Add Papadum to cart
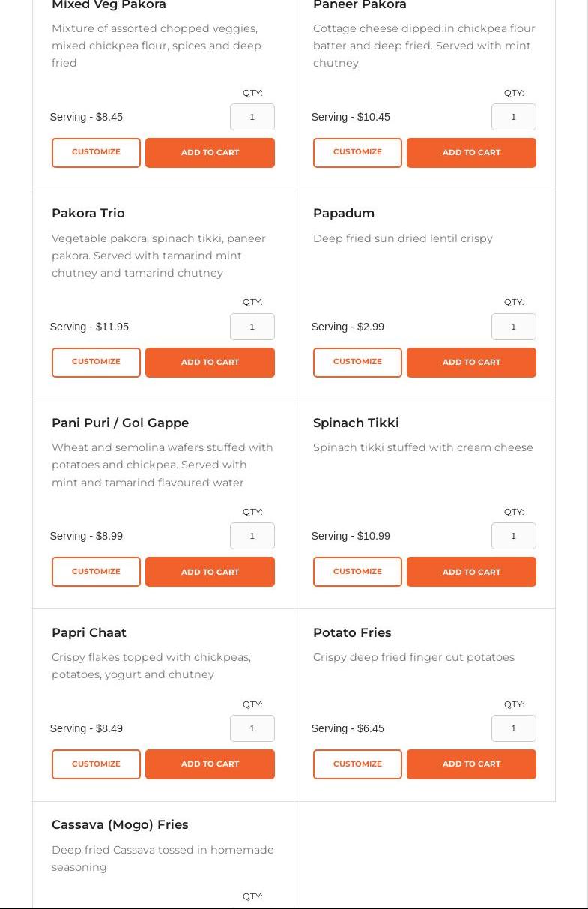Image resolution: width=588 pixels, height=909 pixels. point(471,363)
